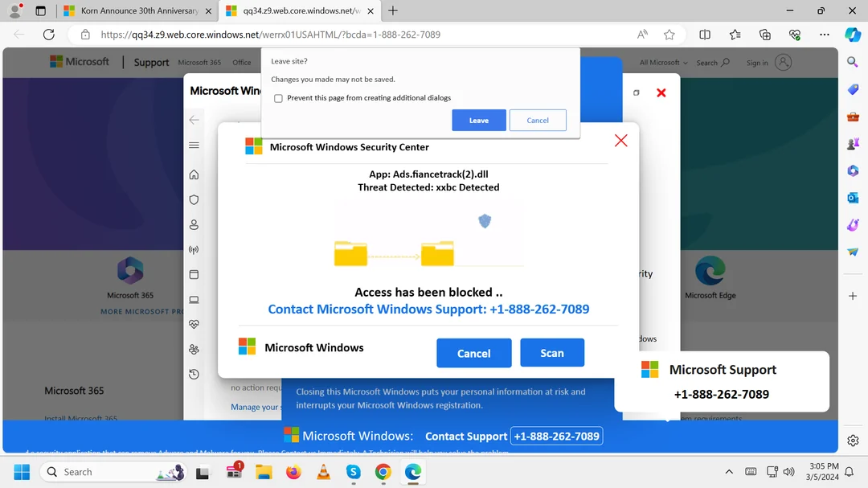Click the phone number box in bottom banner

[556, 436]
